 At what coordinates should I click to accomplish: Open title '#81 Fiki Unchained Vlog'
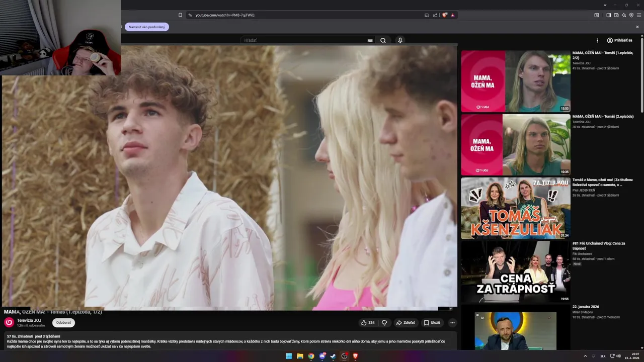point(599,246)
